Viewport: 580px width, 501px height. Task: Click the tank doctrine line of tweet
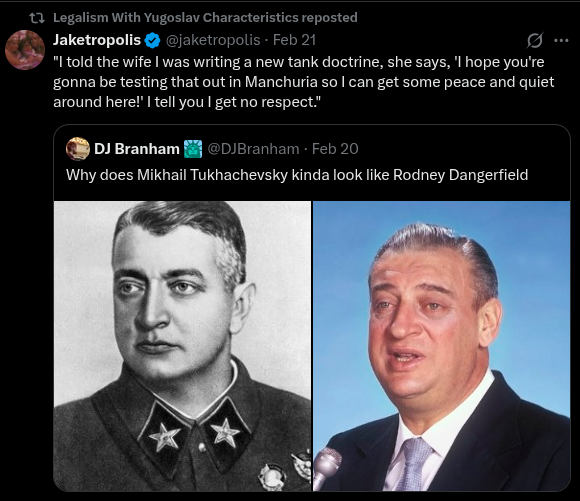pos(299,62)
